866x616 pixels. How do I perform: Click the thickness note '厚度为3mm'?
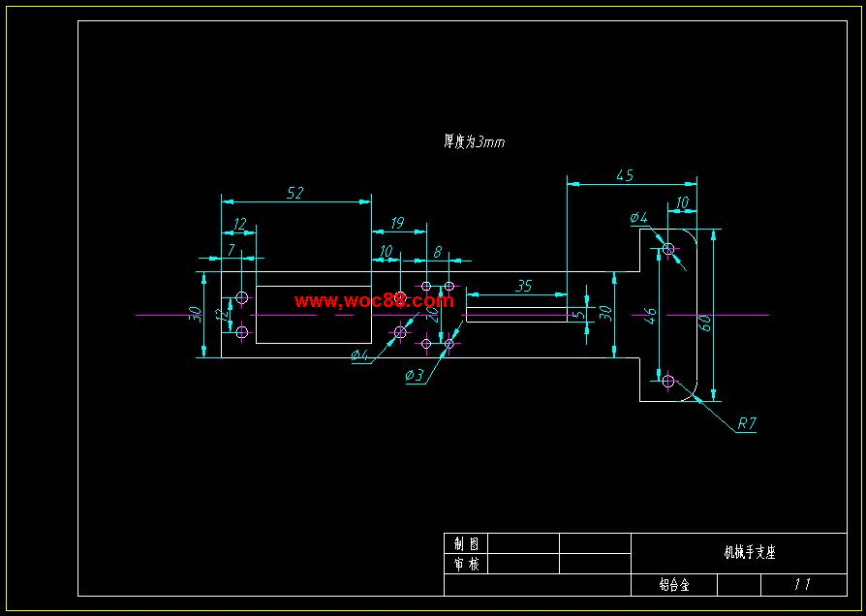click(x=475, y=142)
